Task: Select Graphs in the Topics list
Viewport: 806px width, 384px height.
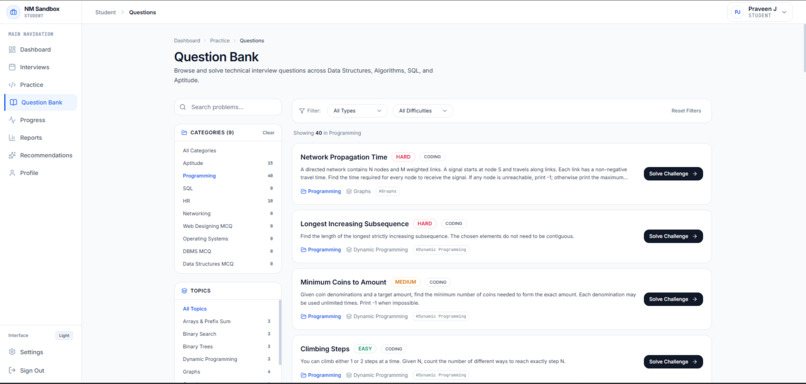Action: click(x=226, y=372)
